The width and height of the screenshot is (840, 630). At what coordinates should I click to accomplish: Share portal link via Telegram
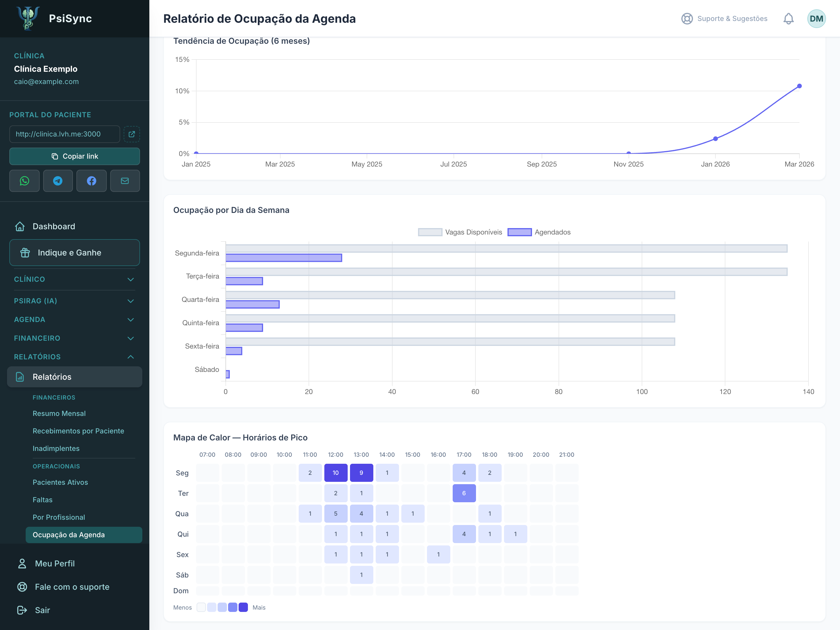coord(58,181)
